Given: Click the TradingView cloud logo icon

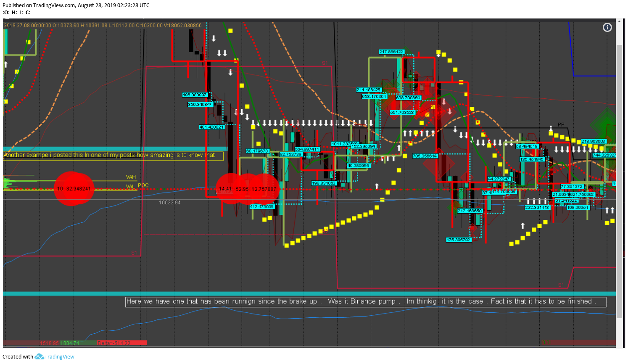Looking at the screenshot, I should pyautogui.click(x=39, y=356).
